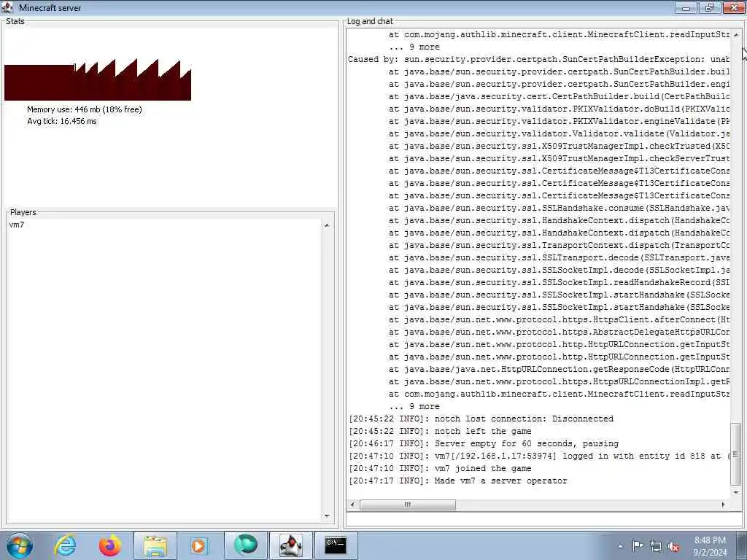The width and height of the screenshot is (747, 560).
Task: Click the server command input field
Action: pos(543,519)
